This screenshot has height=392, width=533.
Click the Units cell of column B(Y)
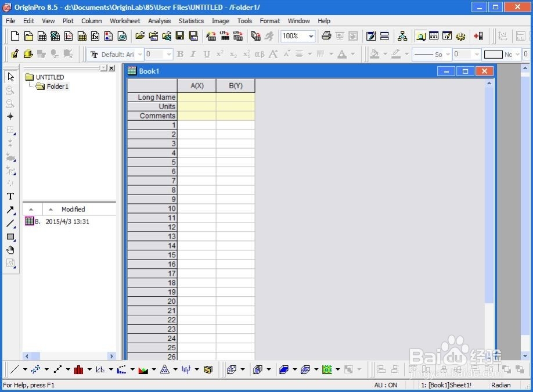[x=236, y=106]
